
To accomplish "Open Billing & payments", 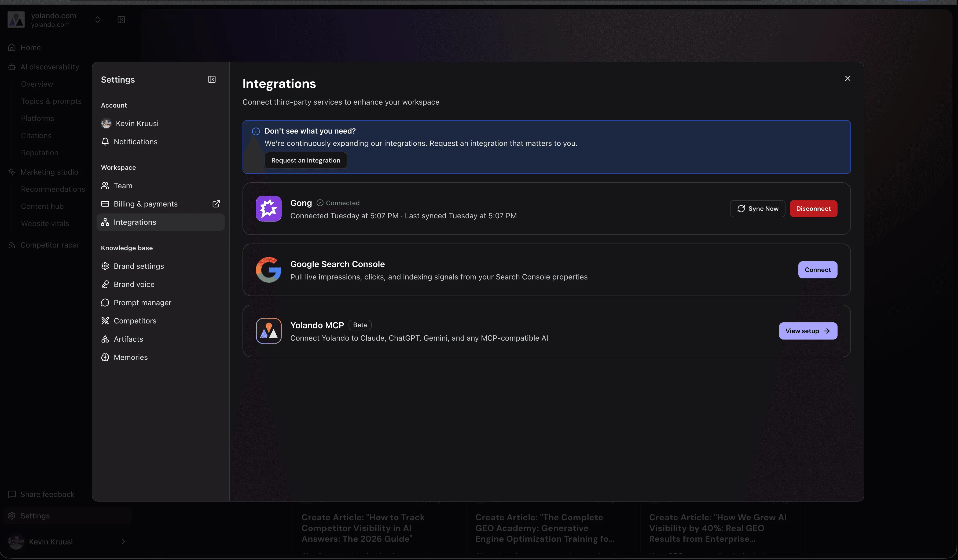I will tap(160, 204).
